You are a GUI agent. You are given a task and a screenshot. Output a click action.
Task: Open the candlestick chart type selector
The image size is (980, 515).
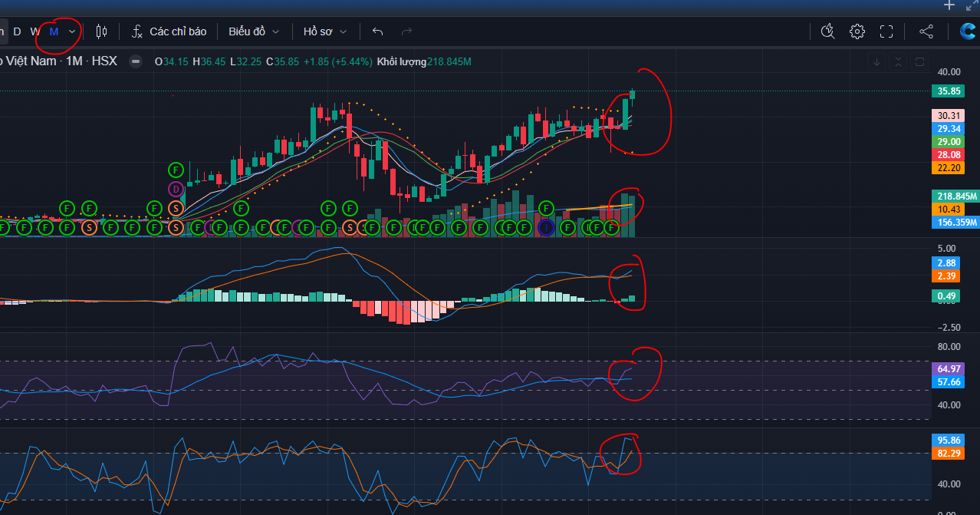pyautogui.click(x=101, y=31)
